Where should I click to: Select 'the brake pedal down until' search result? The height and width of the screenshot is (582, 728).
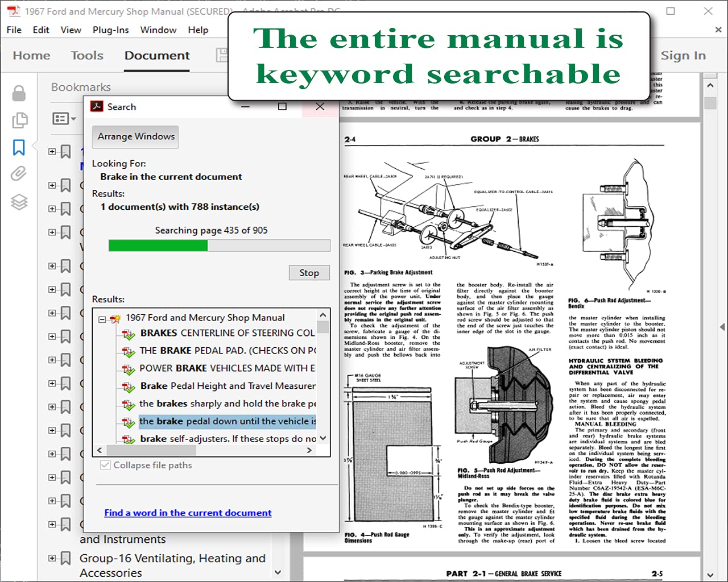pyautogui.click(x=227, y=421)
